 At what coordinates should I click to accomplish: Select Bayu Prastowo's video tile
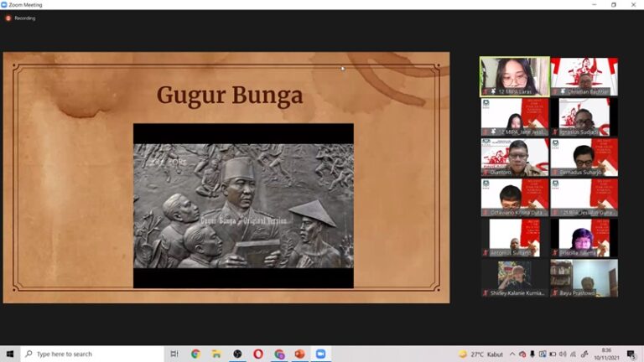coord(584,278)
